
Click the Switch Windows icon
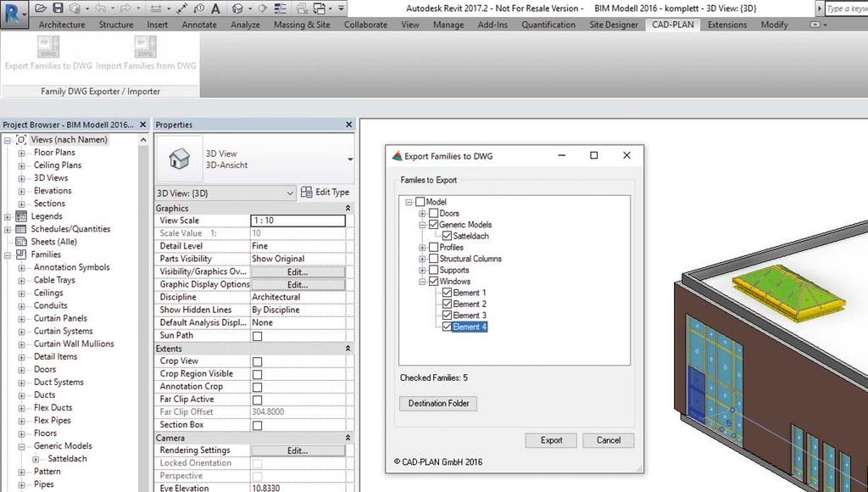coord(320,8)
